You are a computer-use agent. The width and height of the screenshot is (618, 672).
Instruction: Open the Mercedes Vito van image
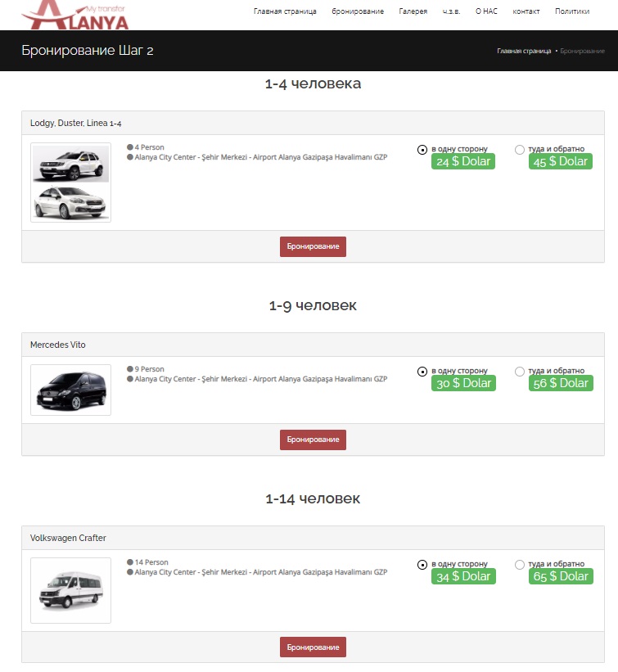point(70,390)
